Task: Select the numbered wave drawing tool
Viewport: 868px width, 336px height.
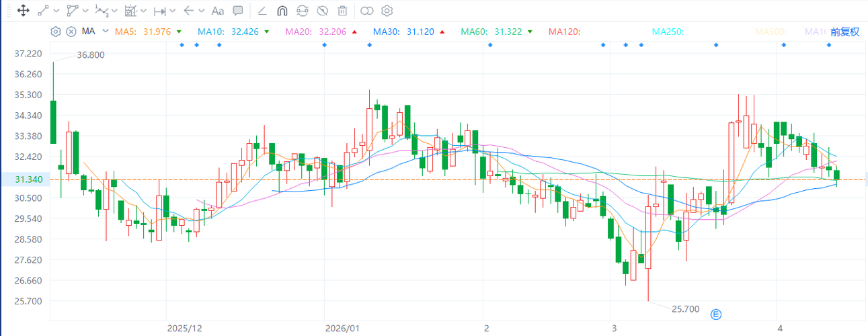Action: click(102, 11)
